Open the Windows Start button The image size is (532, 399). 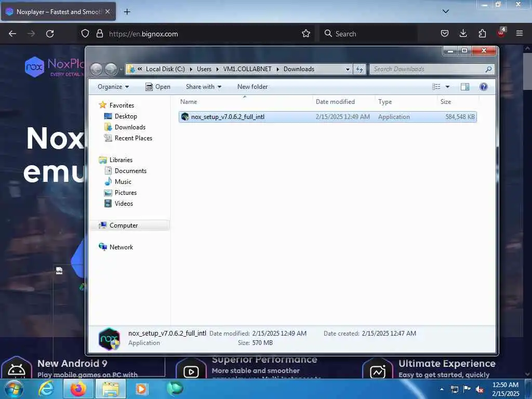coord(14,389)
